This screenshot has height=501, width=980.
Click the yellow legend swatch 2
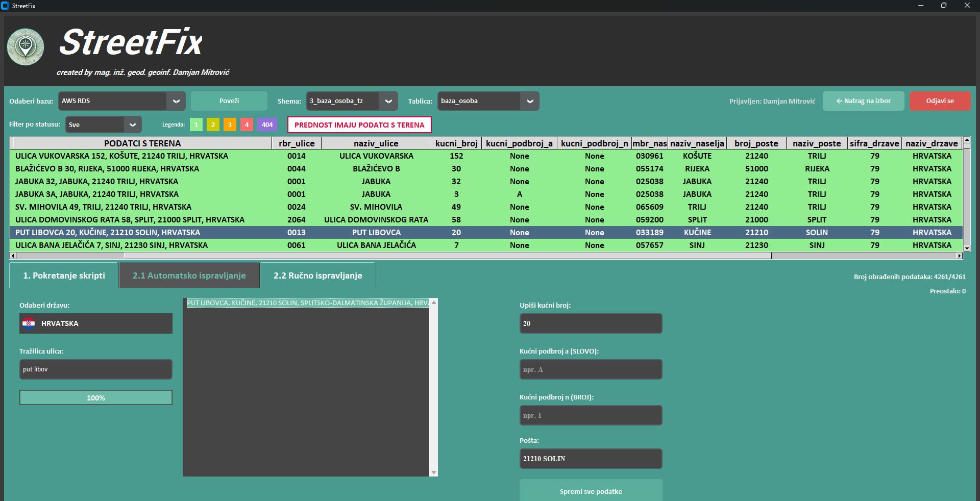click(x=213, y=124)
